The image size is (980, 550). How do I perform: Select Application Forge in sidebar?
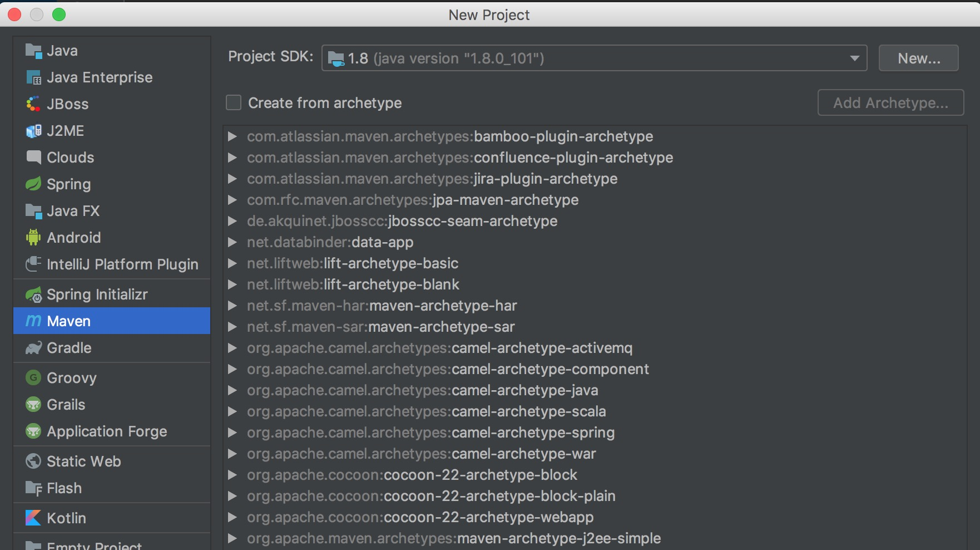107,431
